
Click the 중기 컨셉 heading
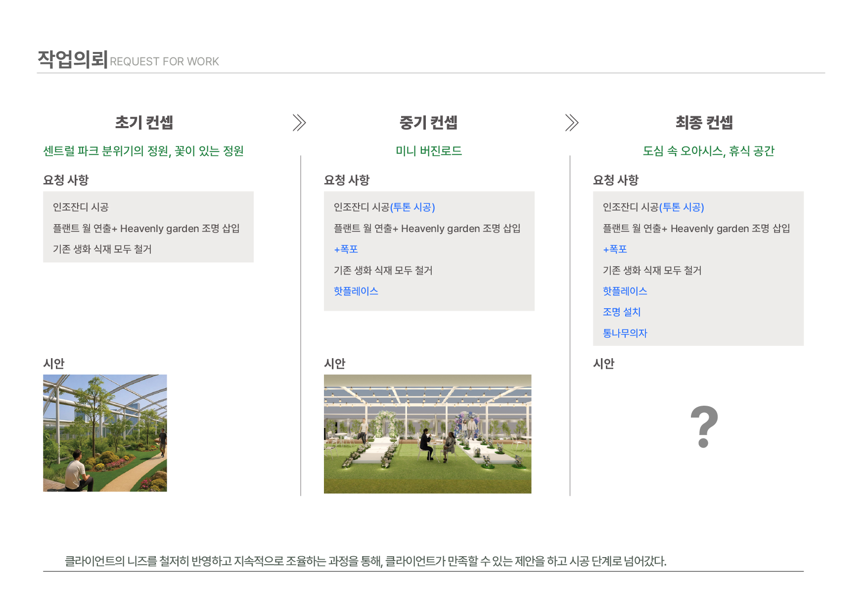tap(428, 123)
